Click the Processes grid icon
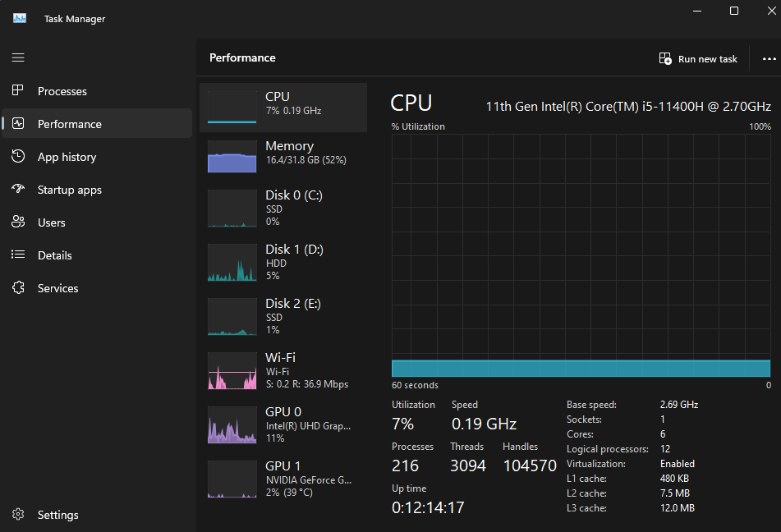 (18, 90)
